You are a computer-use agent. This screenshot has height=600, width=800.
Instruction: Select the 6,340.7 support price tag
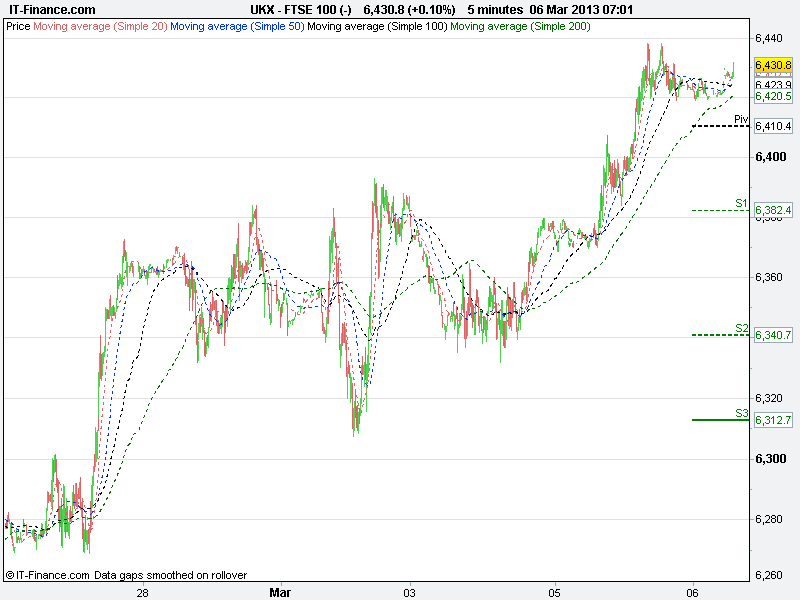pyautogui.click(x=773, y=335)
